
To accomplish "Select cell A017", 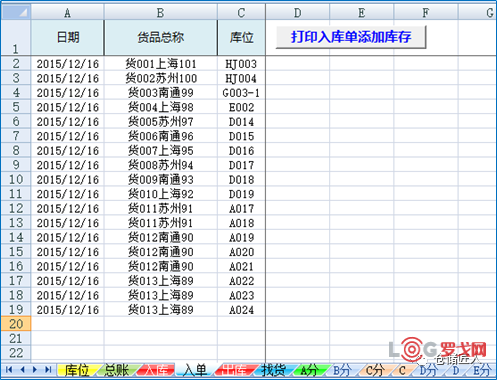I will pyautogui.click(x=241, y=209).
